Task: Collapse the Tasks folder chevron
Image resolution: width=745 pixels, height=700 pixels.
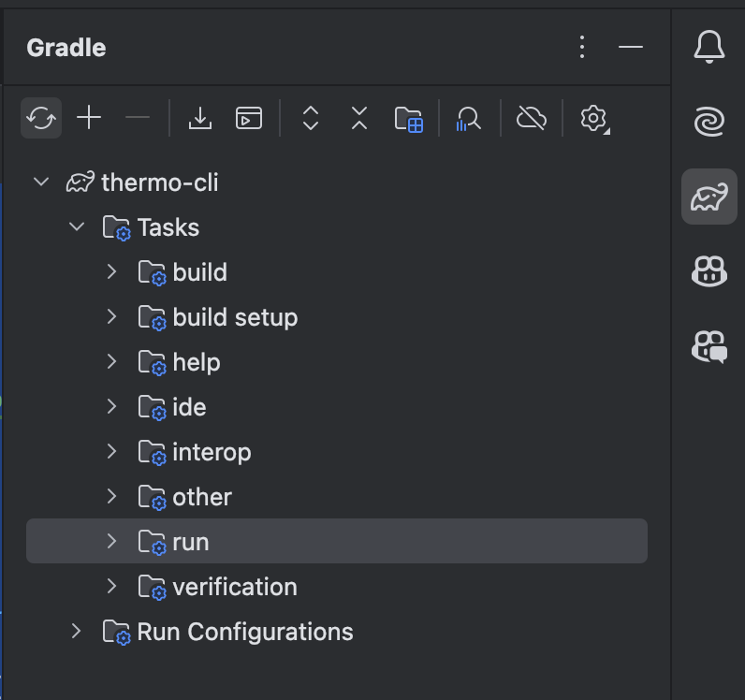Action: click(77, 226)
